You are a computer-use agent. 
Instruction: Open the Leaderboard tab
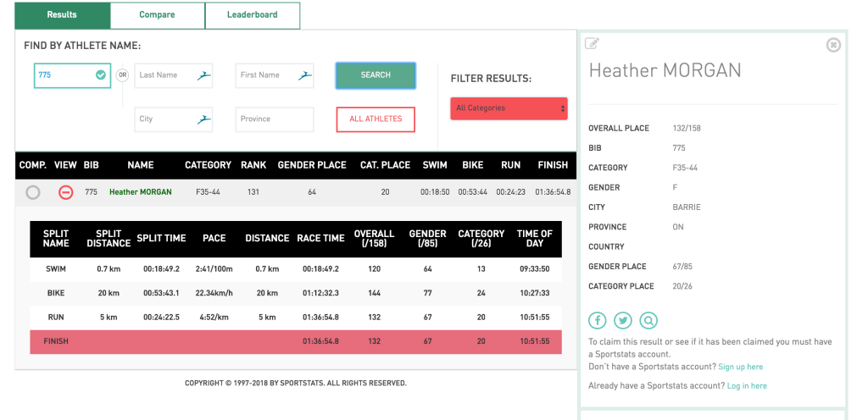click(x=252, y=15)
